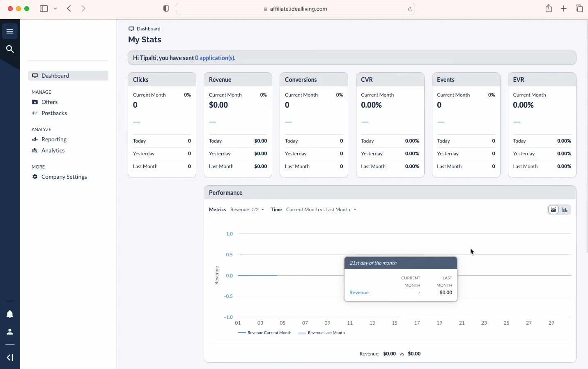Expand the Metrics Revenue dropdown
The image size is (588, 369).
point(247,210)
